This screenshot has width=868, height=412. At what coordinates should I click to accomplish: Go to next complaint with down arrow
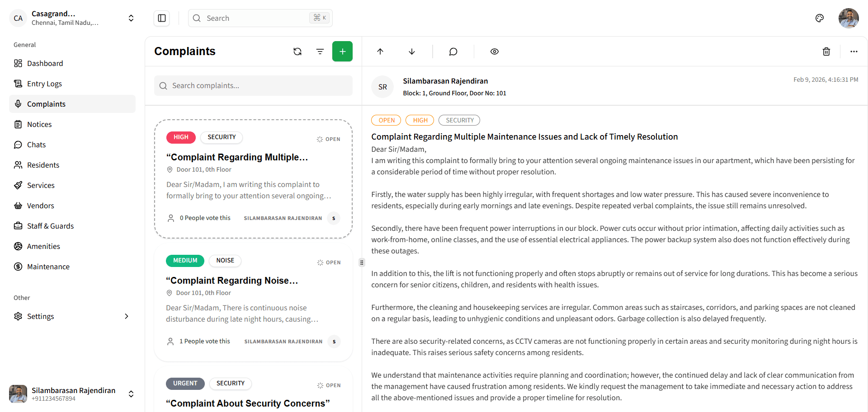point(412,51)
